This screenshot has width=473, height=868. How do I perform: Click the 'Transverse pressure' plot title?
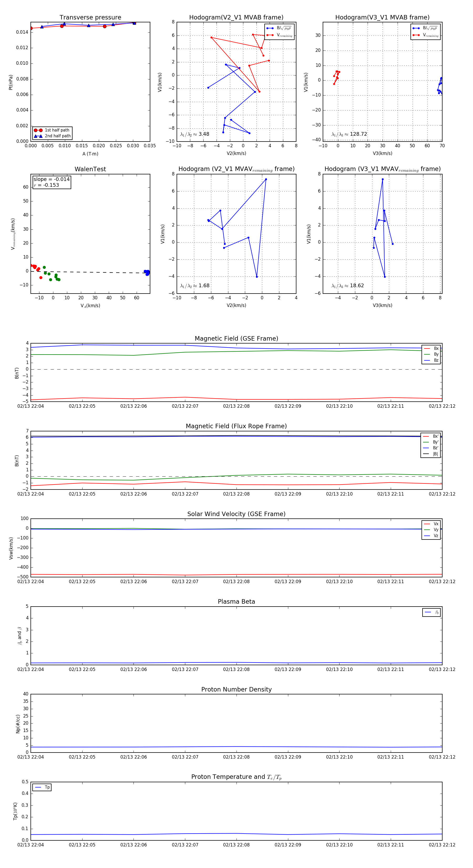90,18
